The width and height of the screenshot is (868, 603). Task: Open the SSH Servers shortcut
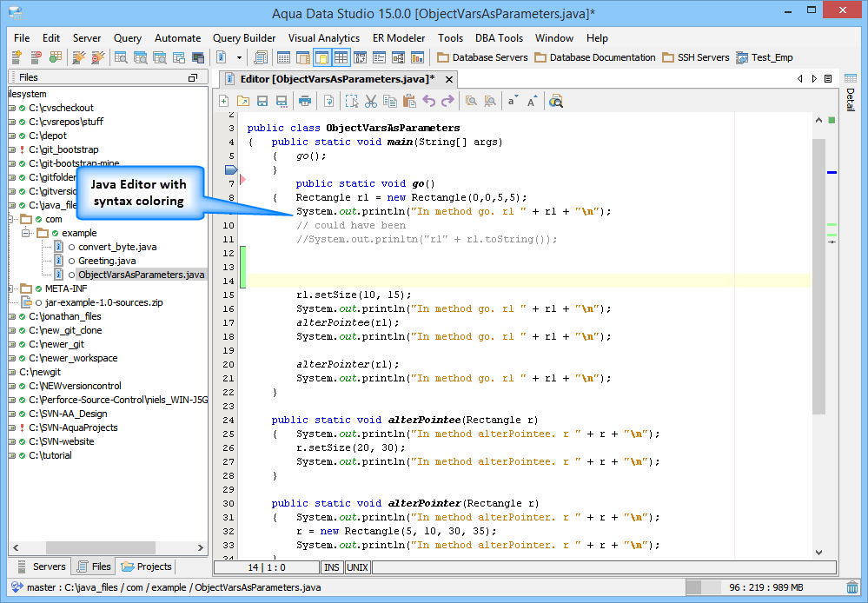(696, 57)
